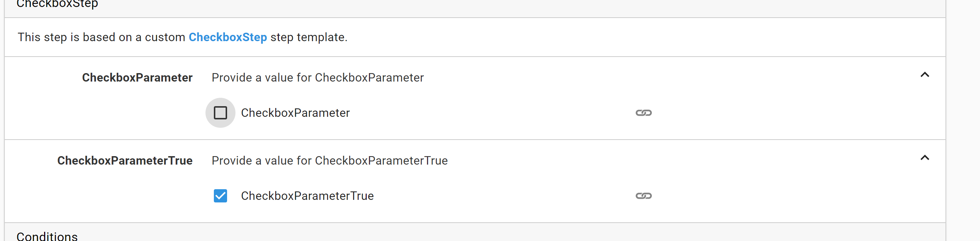The image size is (980, 241).
Task: Toggle the unchecked CheckboxParameter box
Action: (x=220, y=112)
